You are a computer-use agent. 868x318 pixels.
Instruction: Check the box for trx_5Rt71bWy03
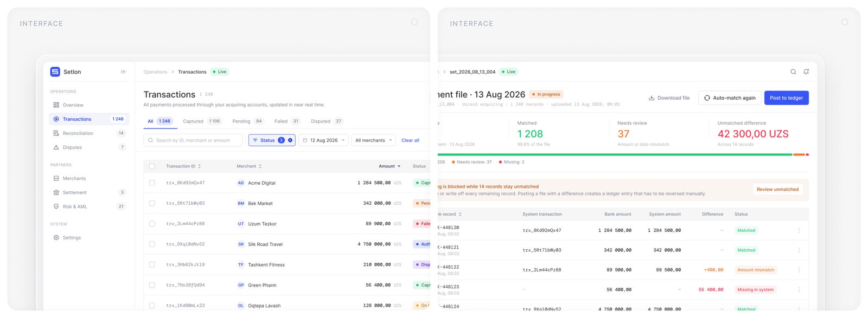(x=152, y=204)
